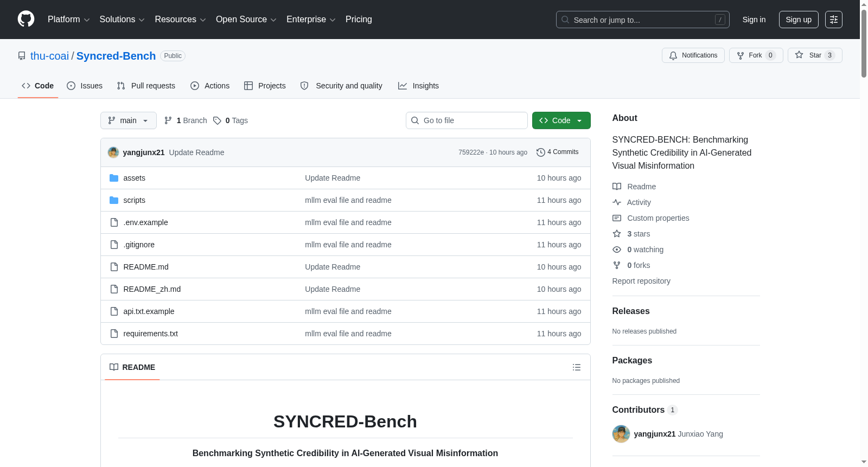Click the Notifications bell button
This screenshot has height=467, width=868.
(x=693, y=55)
